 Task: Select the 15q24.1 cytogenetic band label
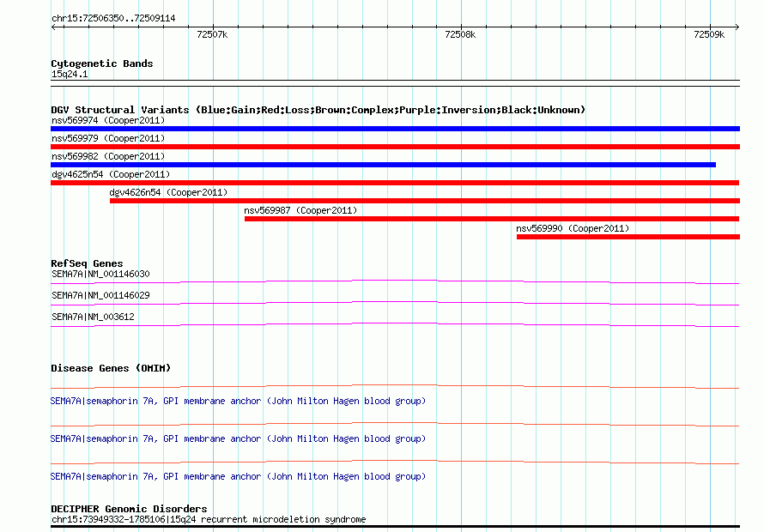point(70,75)
